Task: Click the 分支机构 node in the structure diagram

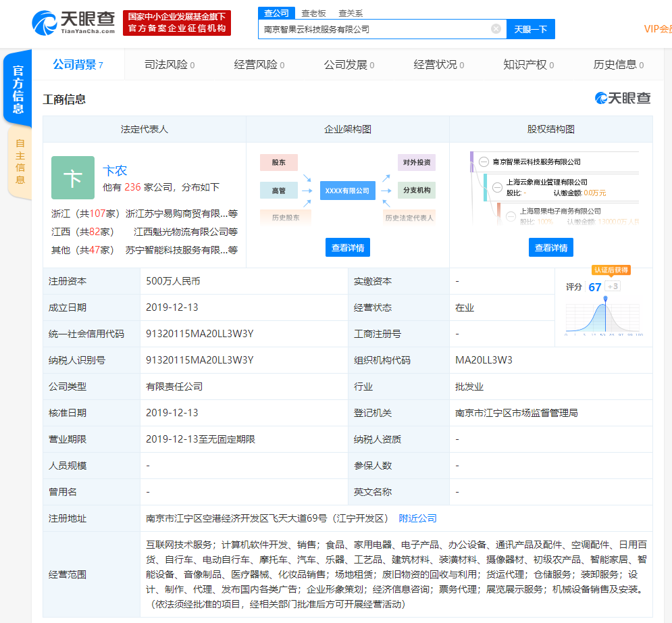Action: click(416, 191)
